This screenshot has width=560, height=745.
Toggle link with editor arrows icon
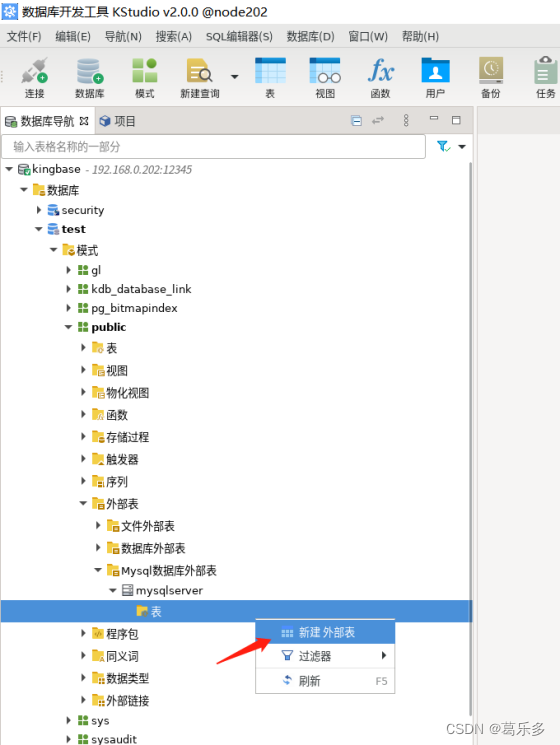378,121
